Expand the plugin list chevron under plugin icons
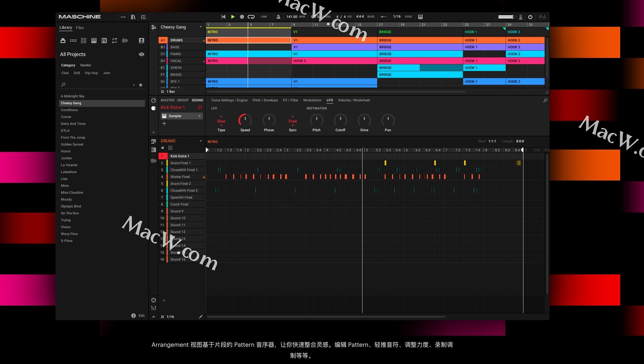644x364 pixels. point(154,133)
